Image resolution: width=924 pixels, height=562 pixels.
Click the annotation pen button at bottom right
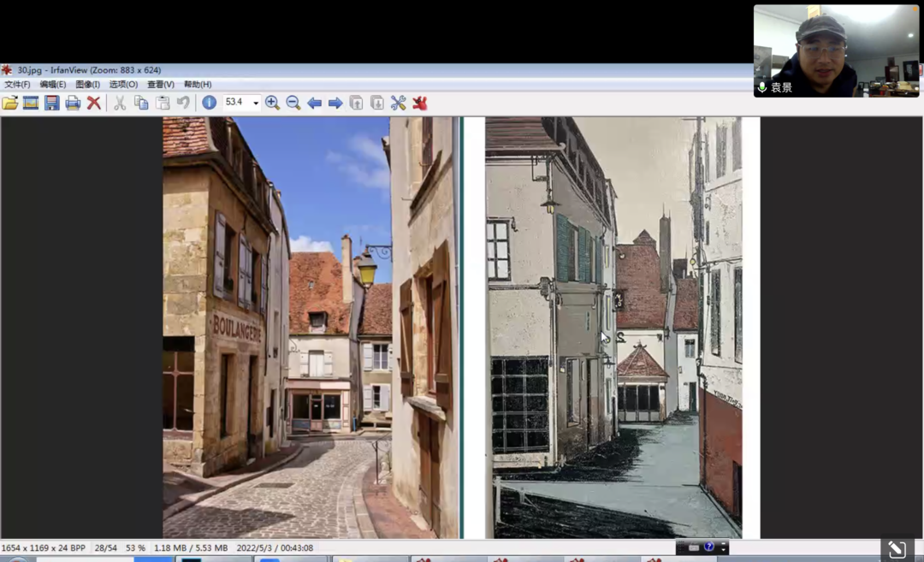coord(897,549)
